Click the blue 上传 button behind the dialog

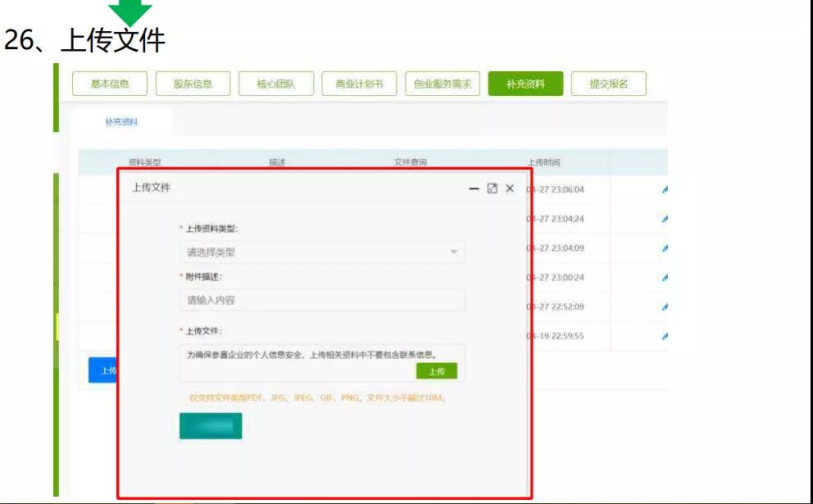(x=103, y=370)
